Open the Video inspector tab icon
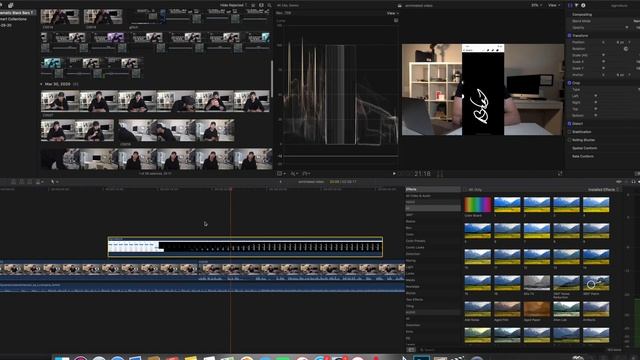The height and width of the screenshot is (360, 640). pos(570,5)
